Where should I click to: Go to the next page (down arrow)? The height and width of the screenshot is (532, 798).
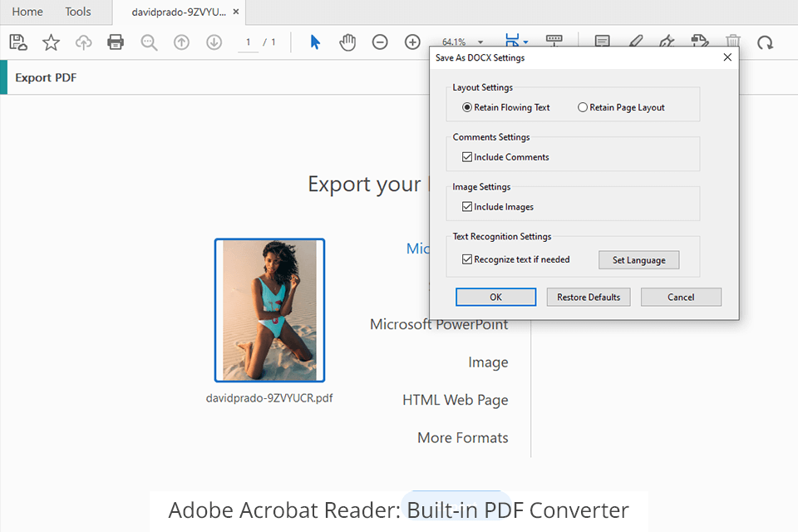tap(214, 42)
